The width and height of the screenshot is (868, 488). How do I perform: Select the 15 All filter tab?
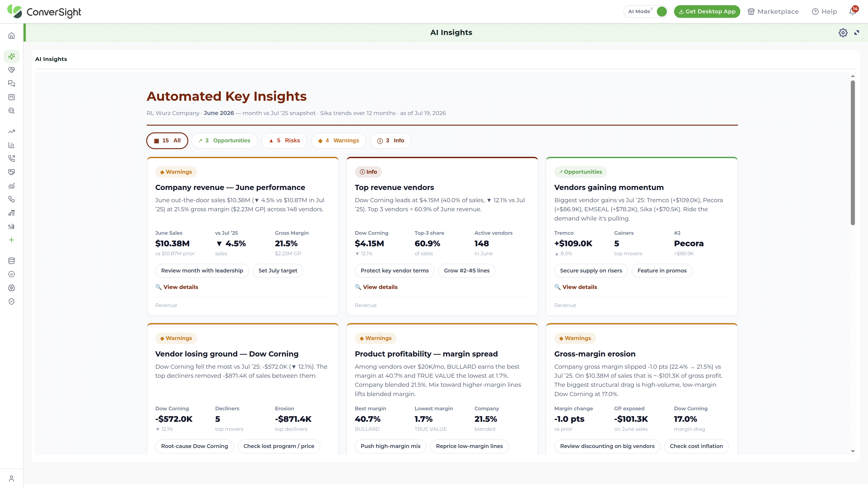tap(167, 141)
